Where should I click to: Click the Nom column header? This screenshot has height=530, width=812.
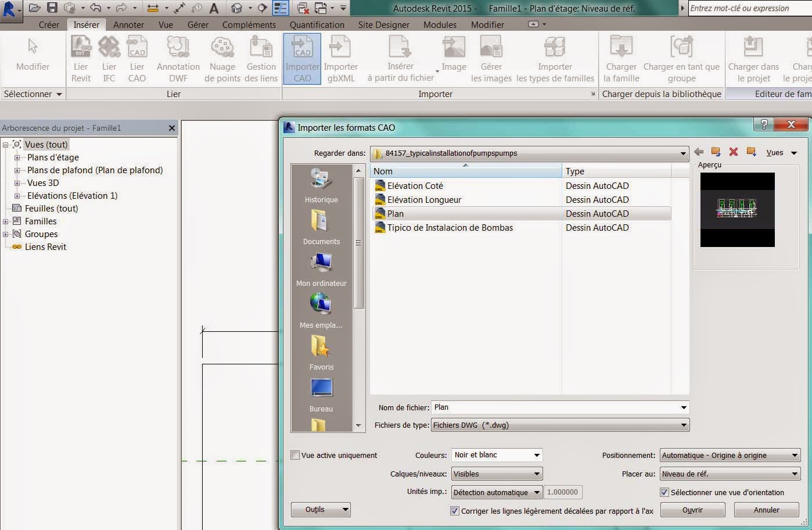[466, 171]
